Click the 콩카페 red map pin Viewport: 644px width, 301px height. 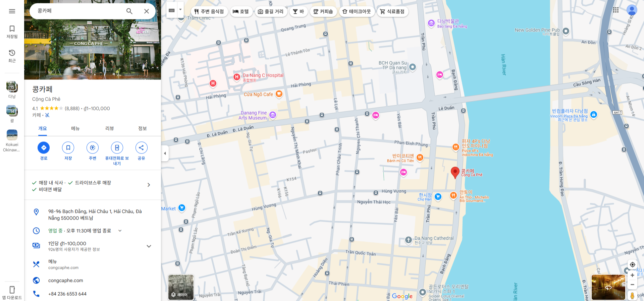coord(455,172)
